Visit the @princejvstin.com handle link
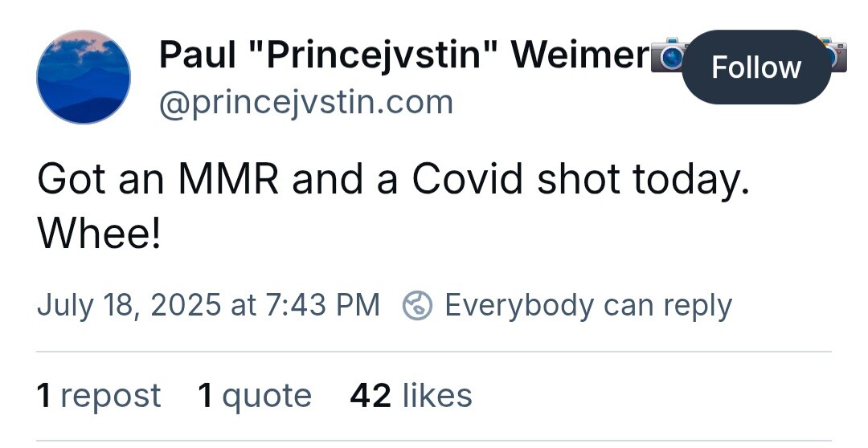868x448 pixels. point(306,102)
